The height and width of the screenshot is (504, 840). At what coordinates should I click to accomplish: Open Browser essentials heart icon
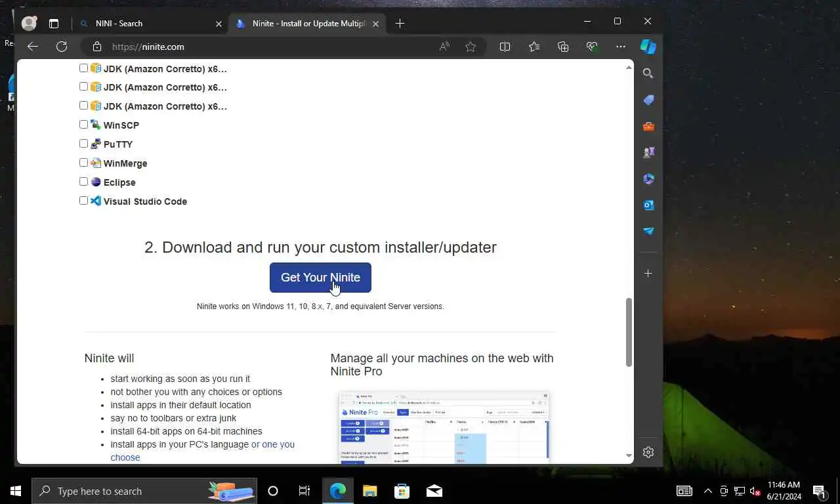click(x=592, y=47)
